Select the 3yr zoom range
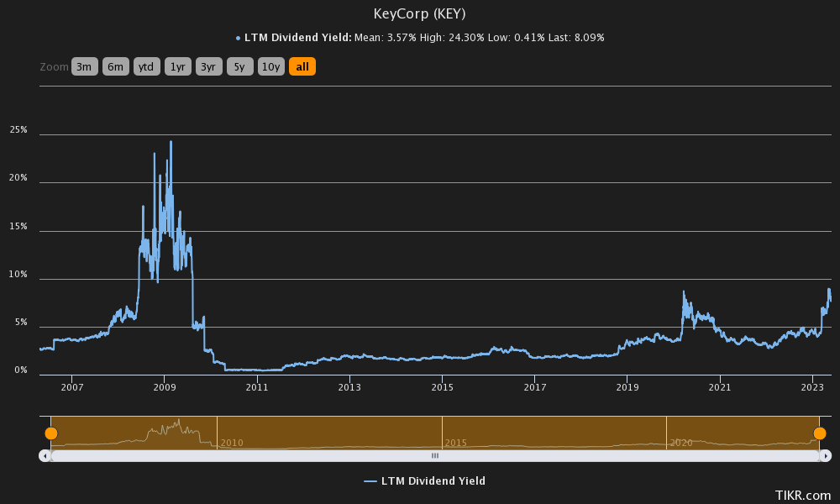The image size is (840, 504). tap(208, 66)
